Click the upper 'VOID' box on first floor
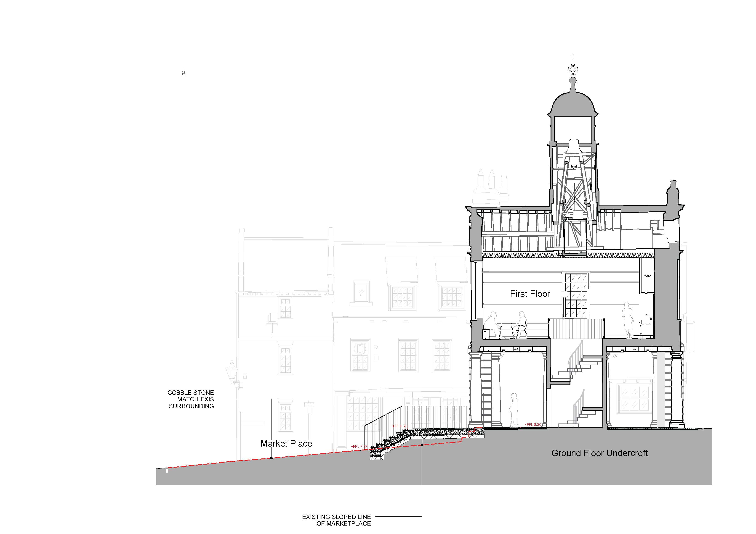 click(x=647, y=276)
